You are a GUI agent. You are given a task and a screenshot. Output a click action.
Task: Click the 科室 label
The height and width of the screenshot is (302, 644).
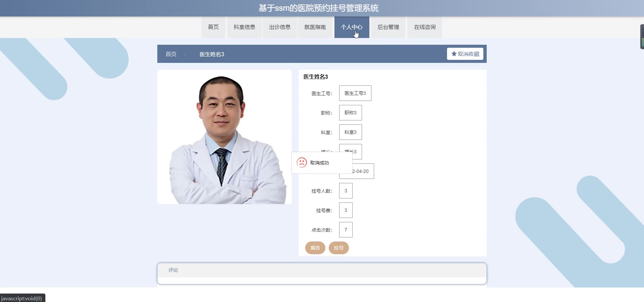pos(326,133)
